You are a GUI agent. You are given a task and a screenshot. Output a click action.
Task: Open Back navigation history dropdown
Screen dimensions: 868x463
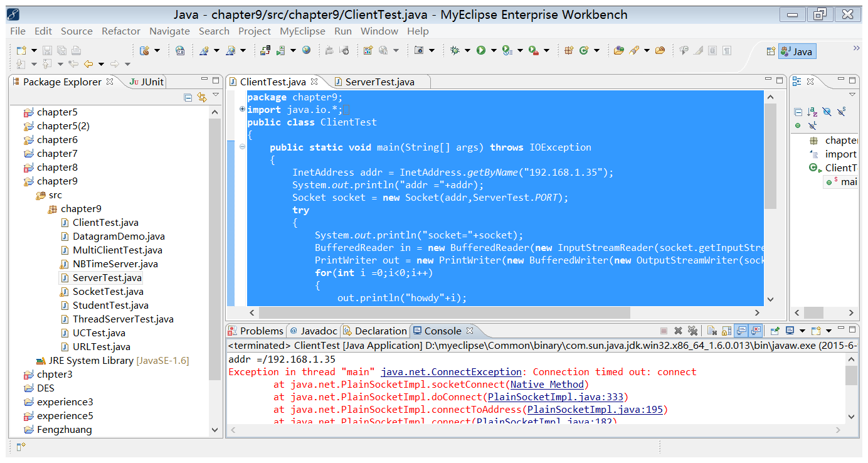tap(101, 64)
